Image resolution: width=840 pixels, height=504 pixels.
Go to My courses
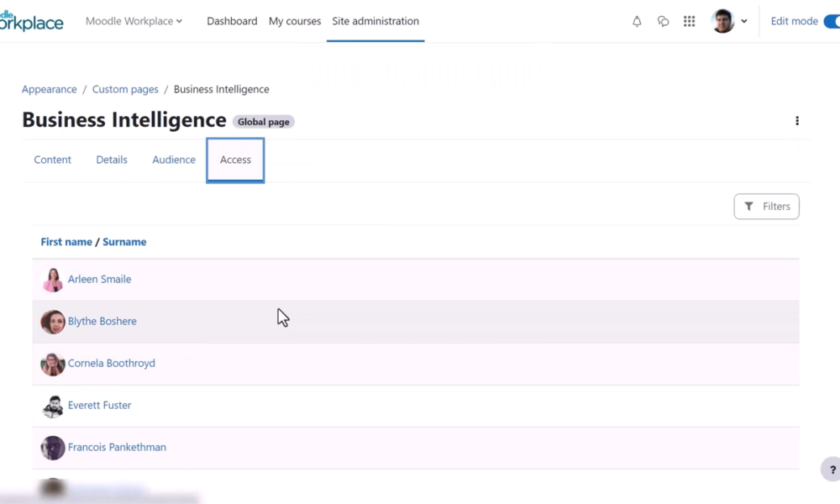(295, 21)
